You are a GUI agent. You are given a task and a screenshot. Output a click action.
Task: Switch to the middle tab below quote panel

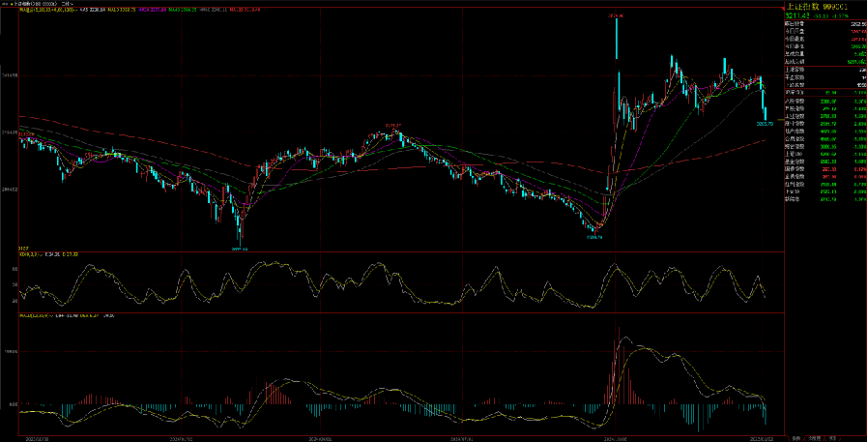pos(813,436)
